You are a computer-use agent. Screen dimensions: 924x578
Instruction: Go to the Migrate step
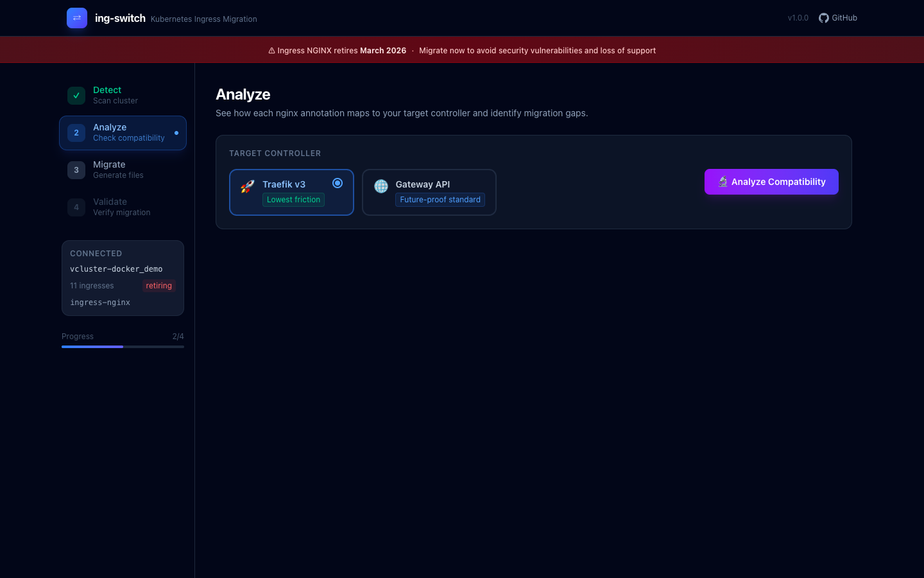[123, 170]
